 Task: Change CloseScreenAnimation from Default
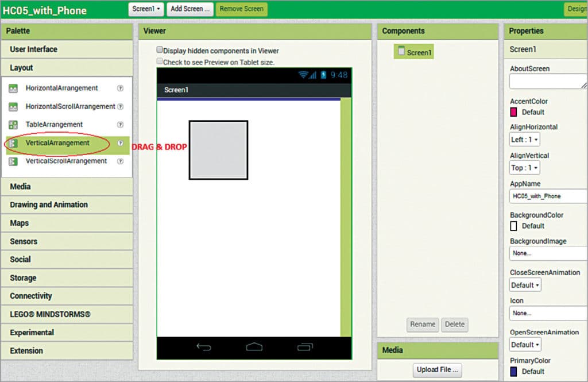point(524,284)
